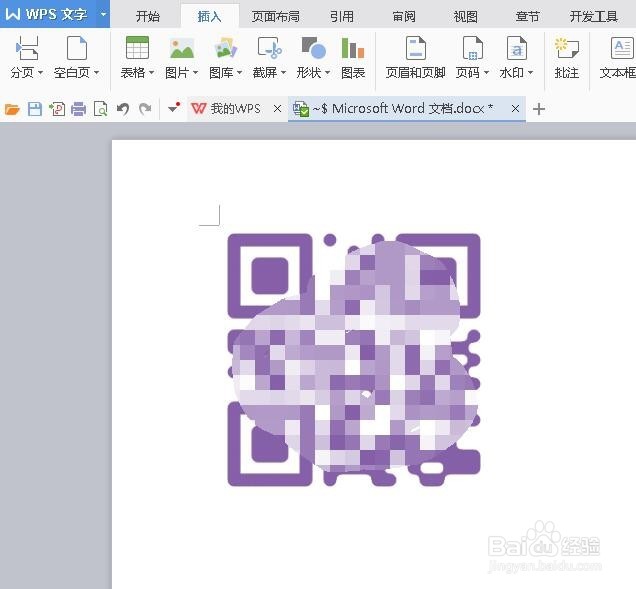The image size is (636, 589).
Task: Open the 页面布局 ribbon tab
Action: pos(275,16)
